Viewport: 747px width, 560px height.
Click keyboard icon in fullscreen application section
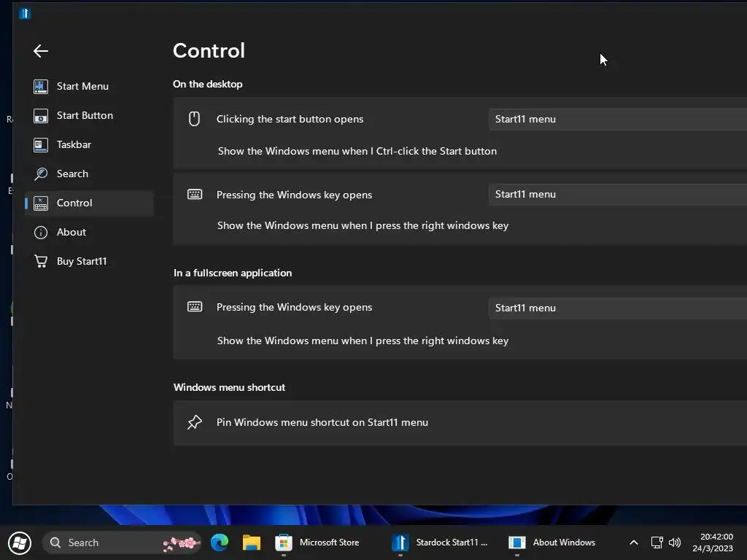click(195, 307)
